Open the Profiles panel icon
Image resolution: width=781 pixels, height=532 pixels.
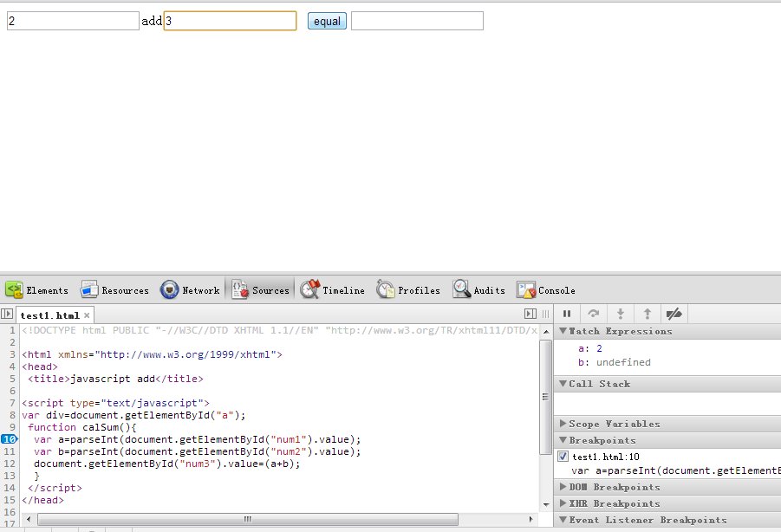pos(386,289)
